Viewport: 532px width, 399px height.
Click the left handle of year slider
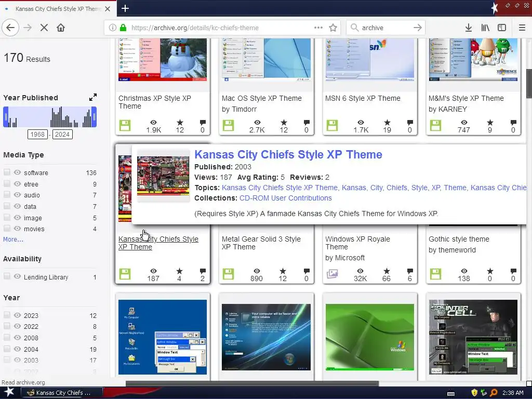pyautogui.click(x=6, y=117)
